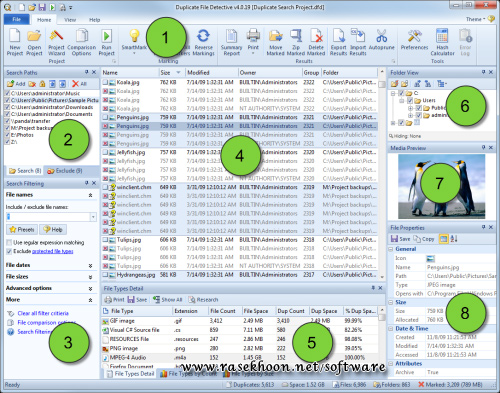
Task: Toggle checkbox for Z:\ path
Action: click(8, 142)
